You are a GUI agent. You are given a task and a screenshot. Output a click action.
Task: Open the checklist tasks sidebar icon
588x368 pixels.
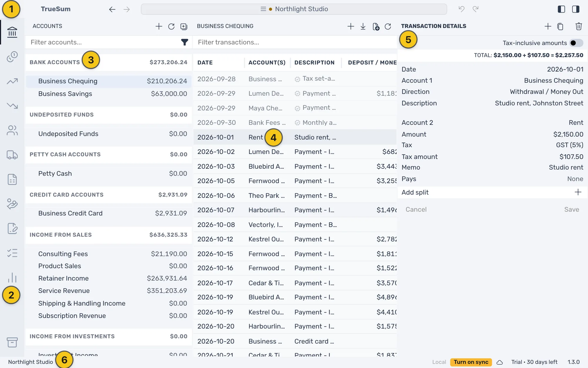[12, 253]
